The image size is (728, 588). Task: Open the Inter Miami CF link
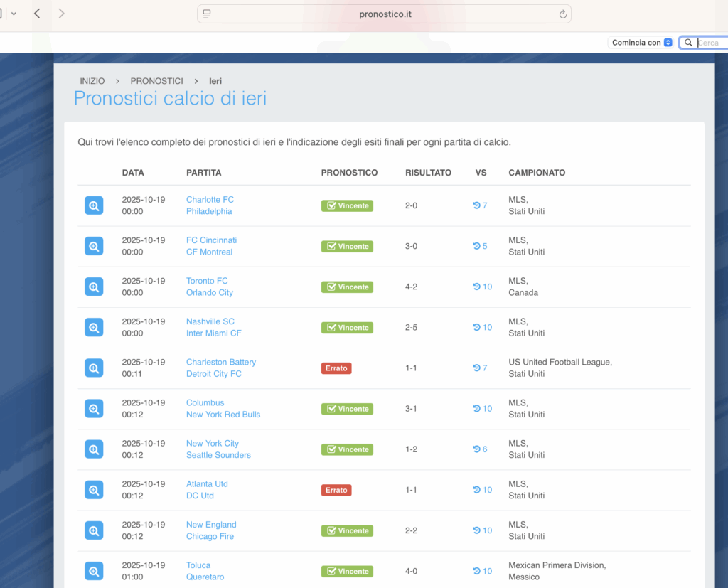213,333
